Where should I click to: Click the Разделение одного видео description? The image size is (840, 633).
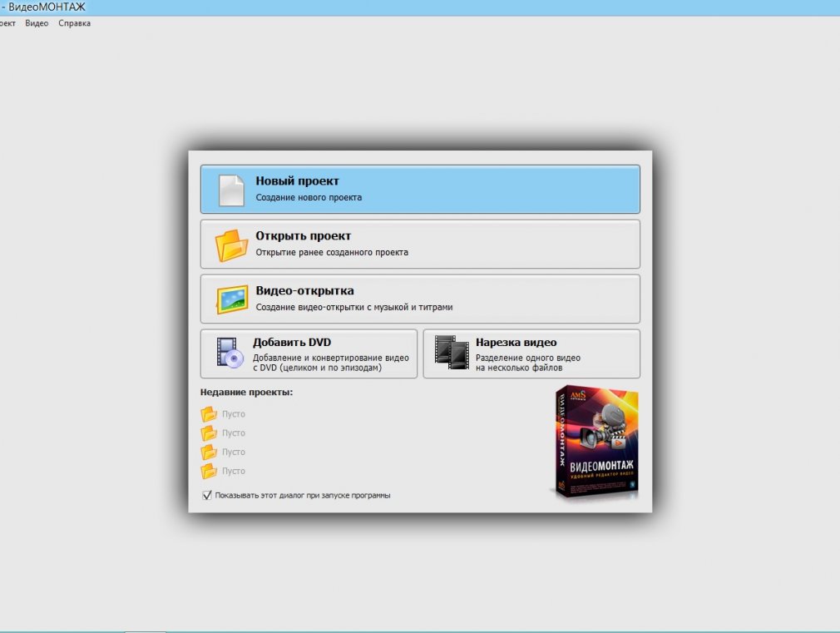point(527,363)
